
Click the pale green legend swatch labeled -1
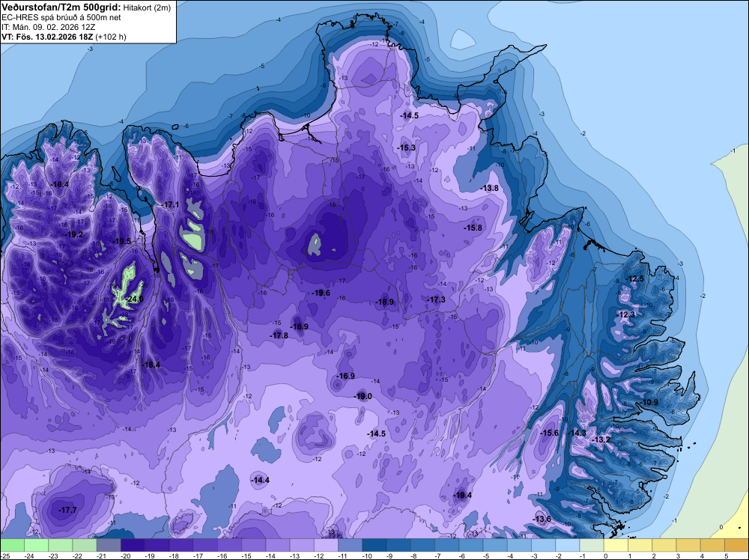[592, 545]
